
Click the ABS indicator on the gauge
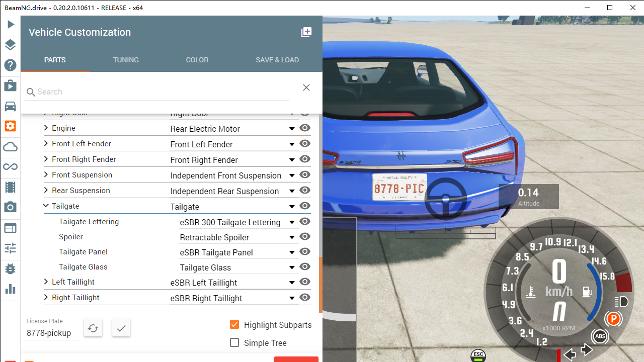(600, 336)
